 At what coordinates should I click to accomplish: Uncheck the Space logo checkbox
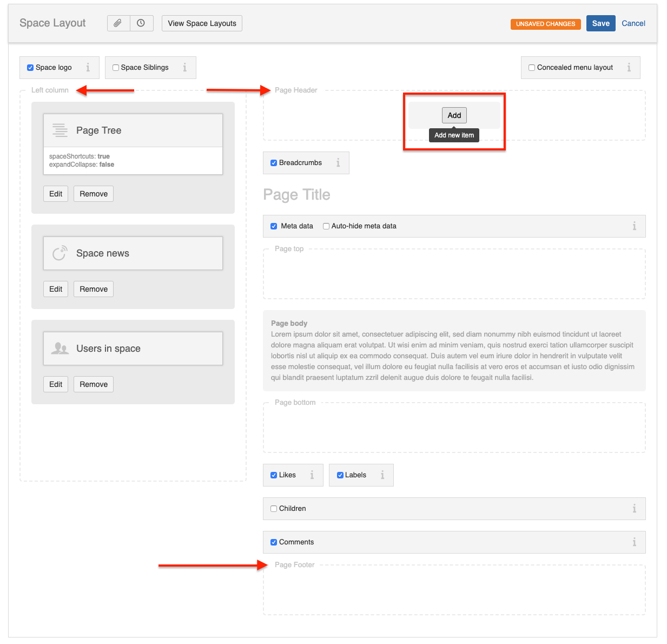pyautogui.click(x=30, y=68)
